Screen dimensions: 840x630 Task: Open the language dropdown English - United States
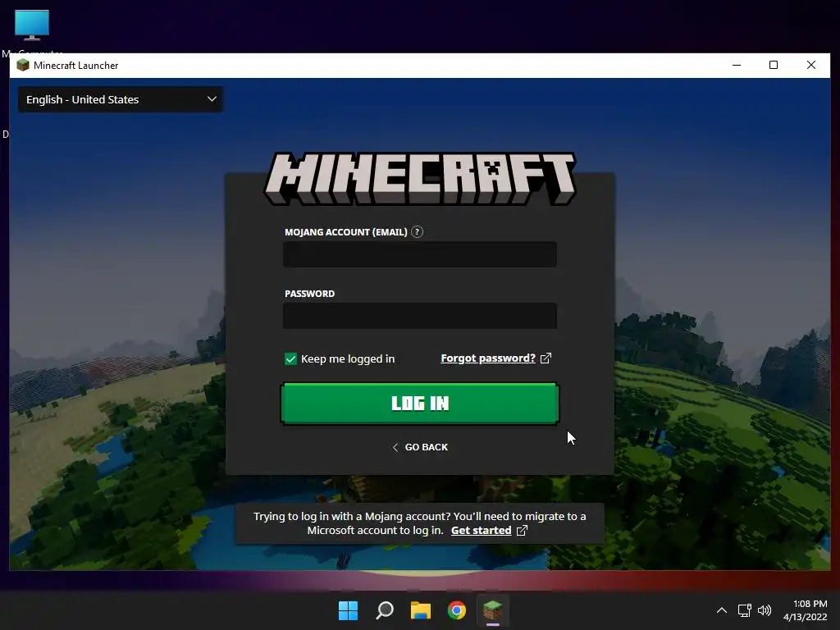121,99
